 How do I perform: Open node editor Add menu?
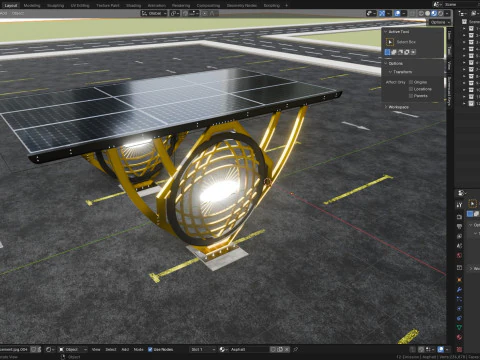point(125,349)
